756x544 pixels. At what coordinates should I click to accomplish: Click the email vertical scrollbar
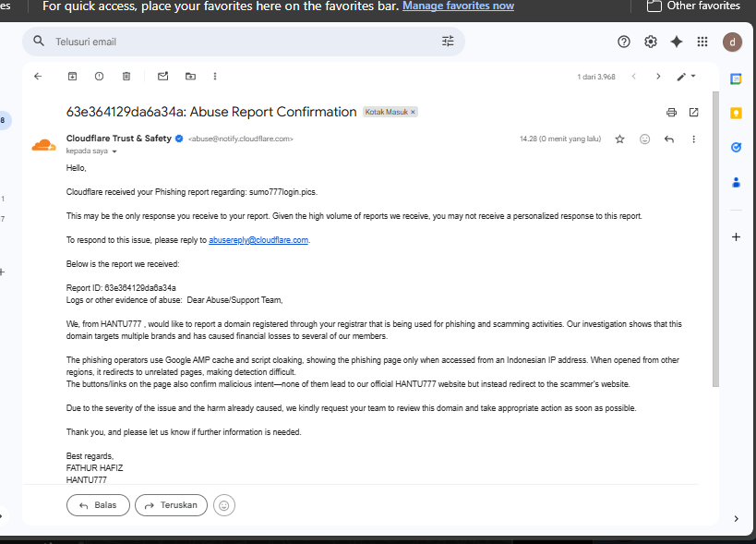pos(715,238)
